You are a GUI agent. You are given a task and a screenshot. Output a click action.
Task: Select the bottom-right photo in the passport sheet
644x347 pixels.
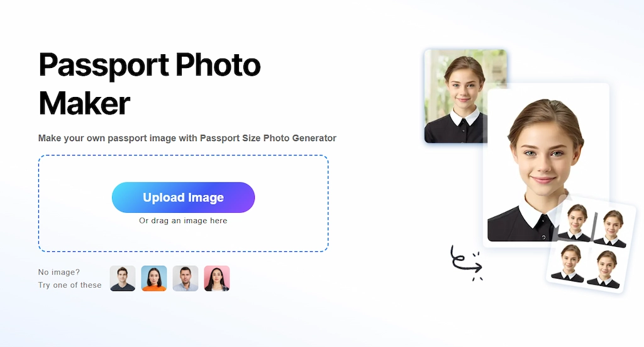click(x=604, y=270)
